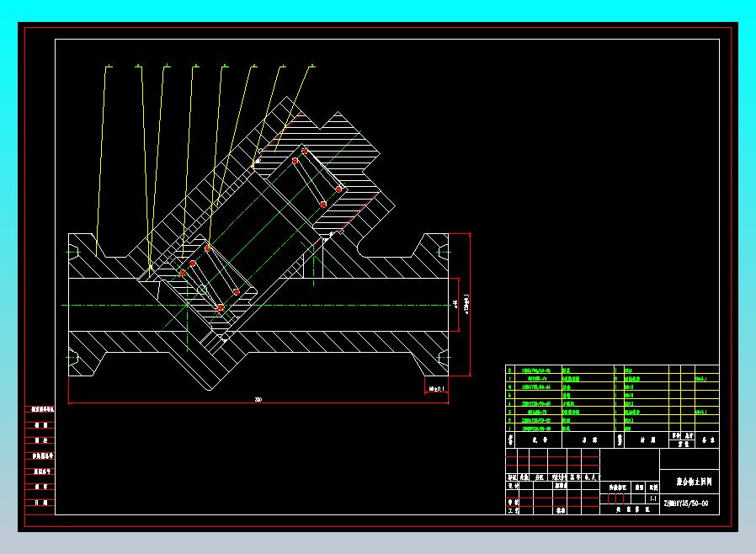This screenshot has height=554, width=756.
Task: Select the scale 1:1 cell in title block
Action: tap(653, 498)
